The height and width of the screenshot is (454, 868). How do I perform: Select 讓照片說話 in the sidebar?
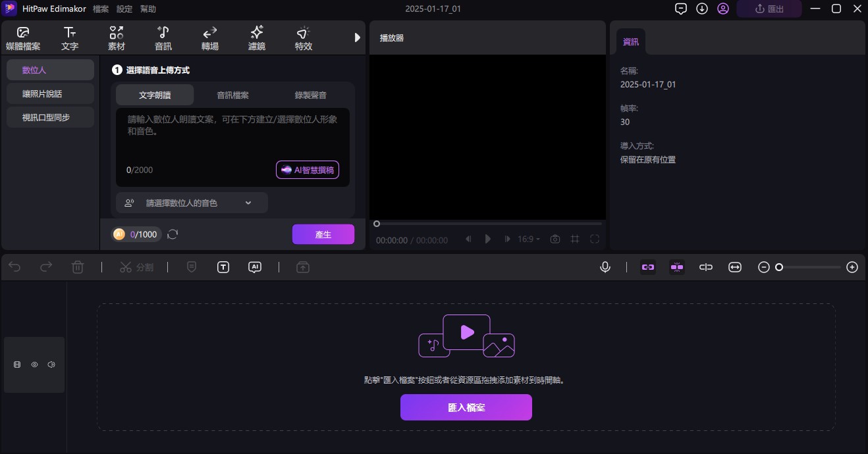[x=50, y=93]
